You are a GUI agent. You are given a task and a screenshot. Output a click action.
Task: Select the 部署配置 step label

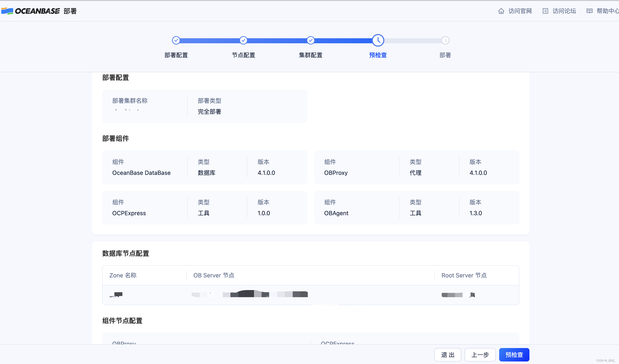click(176, 55)
